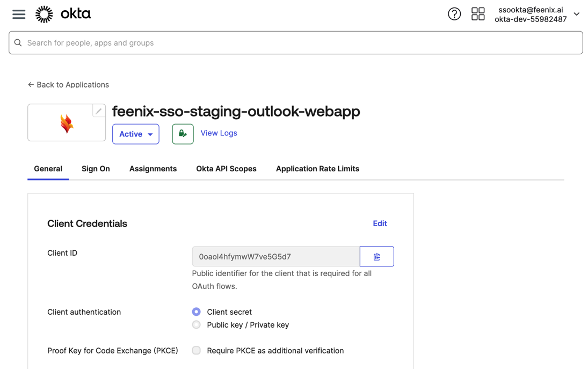Viewport: 588px width, 369px height.
Task: Select Public key / Private key option
Action: point(197,325)
